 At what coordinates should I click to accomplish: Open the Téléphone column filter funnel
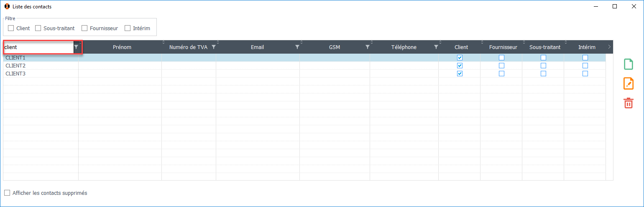[x=436, y=47]
